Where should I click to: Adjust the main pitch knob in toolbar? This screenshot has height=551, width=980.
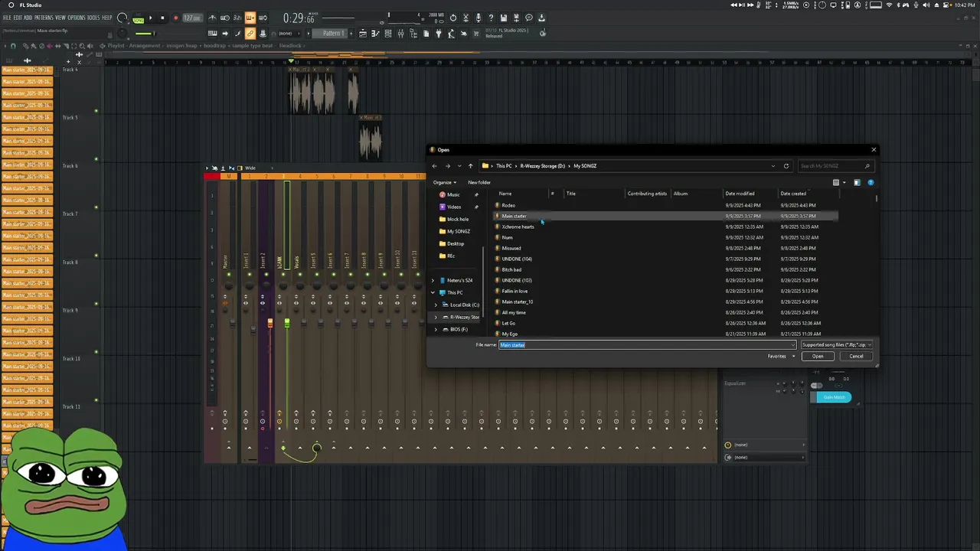[122, 33]
